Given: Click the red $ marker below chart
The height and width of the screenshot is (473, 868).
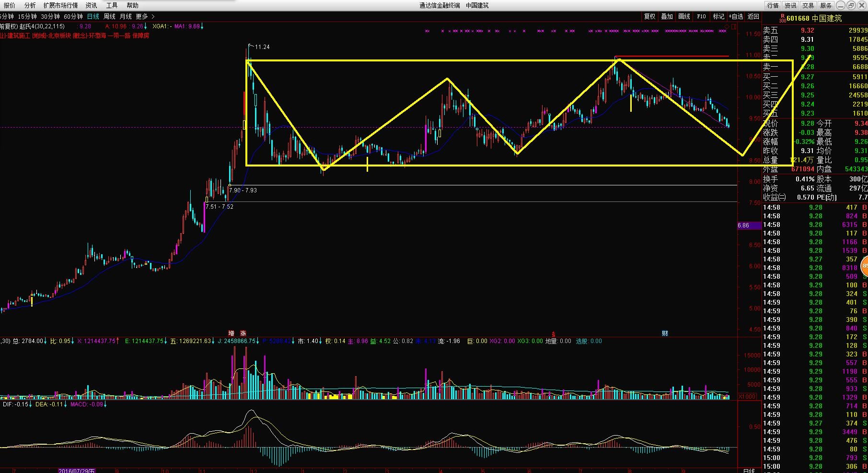Looking at the screenshot, I should pyautogui.click(x=554, y=334).
